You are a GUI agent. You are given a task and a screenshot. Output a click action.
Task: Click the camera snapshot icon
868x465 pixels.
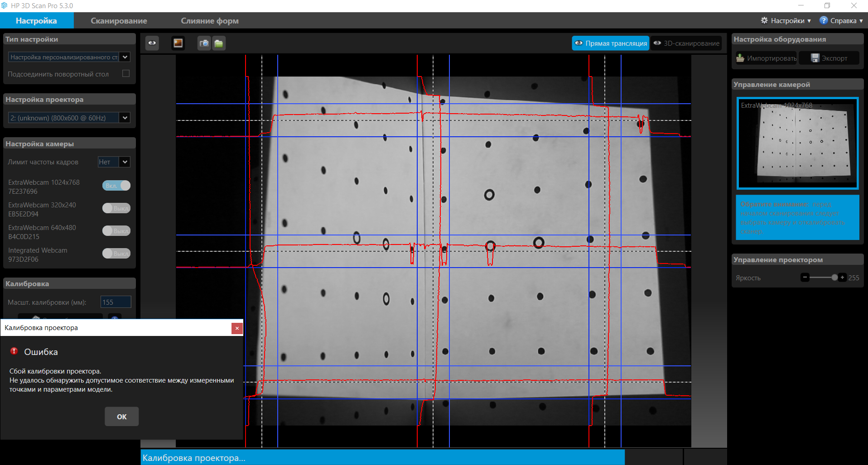(x=204, y=43)
